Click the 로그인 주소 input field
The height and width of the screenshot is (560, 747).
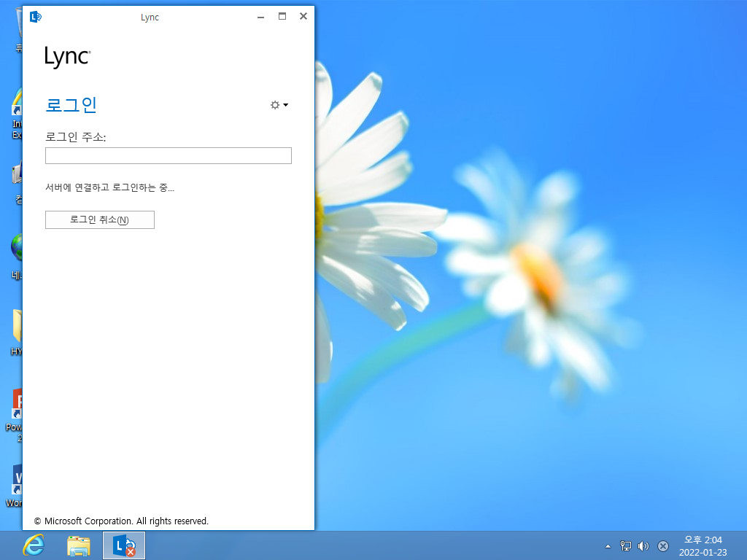click(169, 156)
